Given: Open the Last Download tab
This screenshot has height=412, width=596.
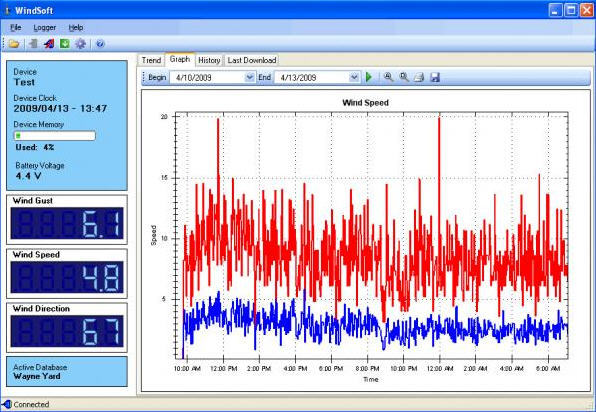Looking at the screenshot, I should pyautogui.click(x=252, y=60).
